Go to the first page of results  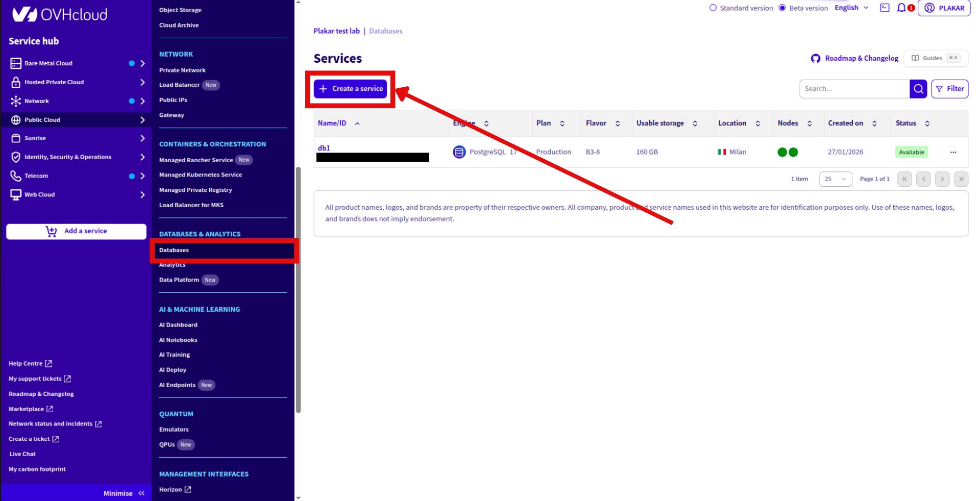[x=904, y=179]
